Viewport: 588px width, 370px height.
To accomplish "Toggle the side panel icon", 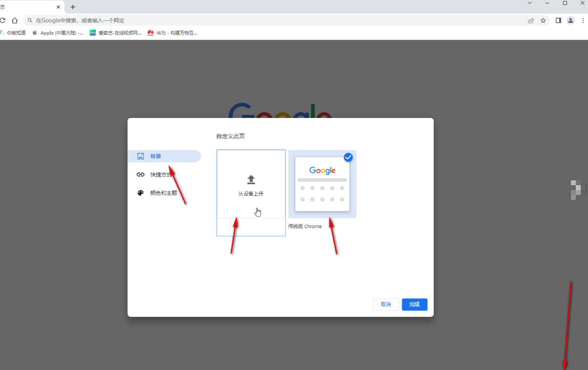I will click(x=559, y=20).
